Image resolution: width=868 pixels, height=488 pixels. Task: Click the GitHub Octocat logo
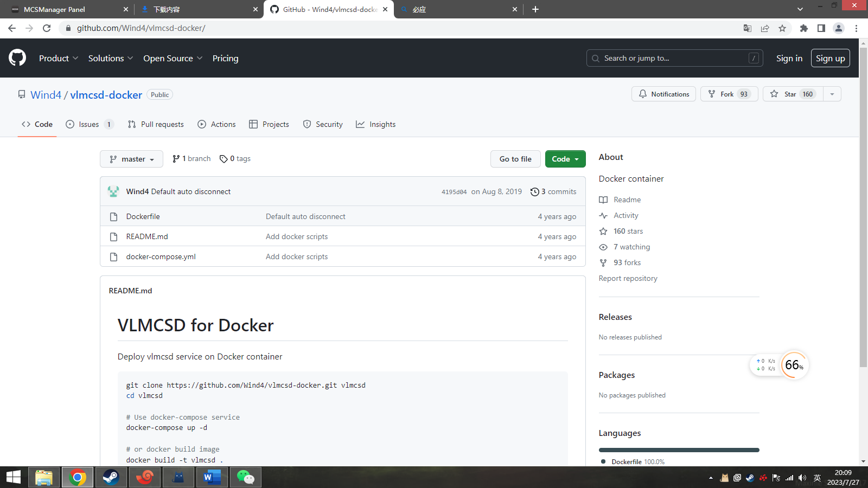pyautogui.click(x=17, y=57)
